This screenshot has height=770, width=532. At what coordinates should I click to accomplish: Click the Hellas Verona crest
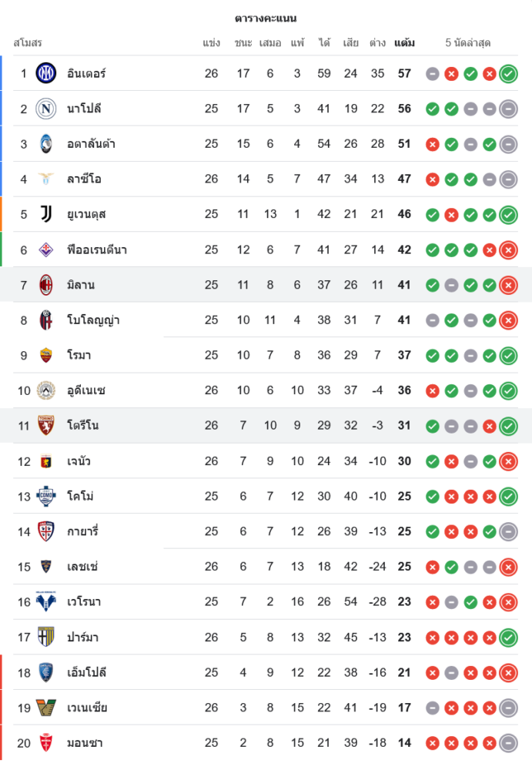pyautogui.click(x=46, y=602)
